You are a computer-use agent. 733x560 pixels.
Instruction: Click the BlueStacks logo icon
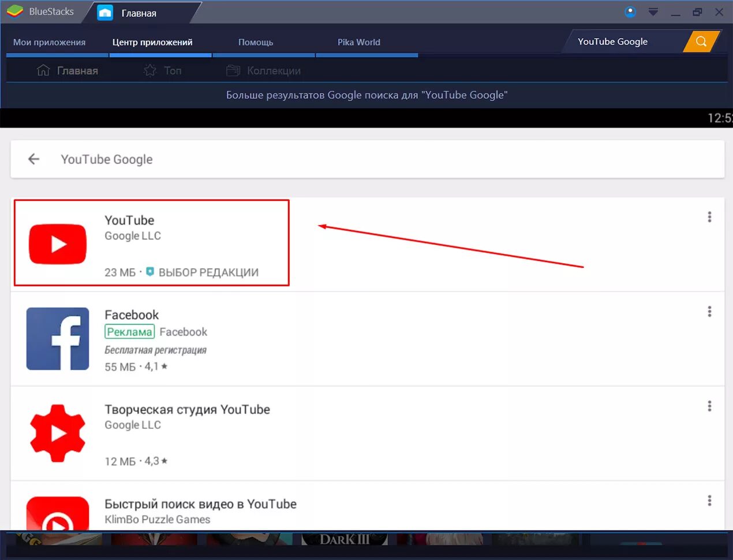pyautogui.click(x=14, y=11)
